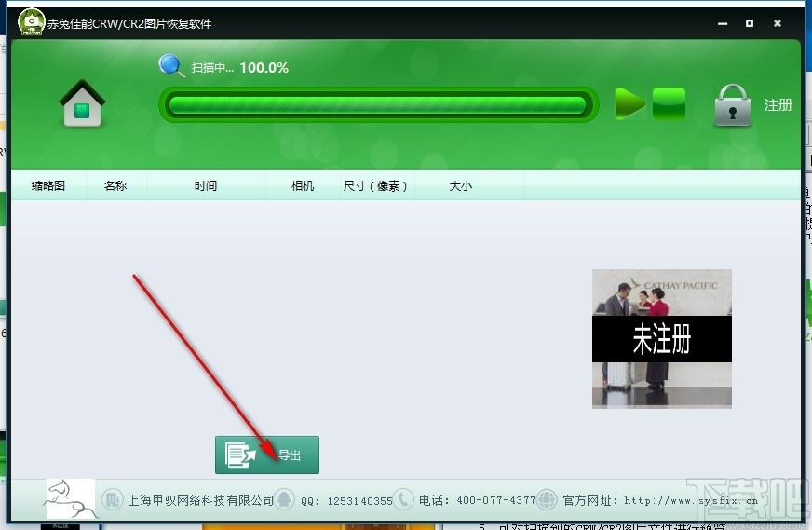Screen dimensions: 812x530
Task: Click the scan progress bar
Action: click(378, 104)
